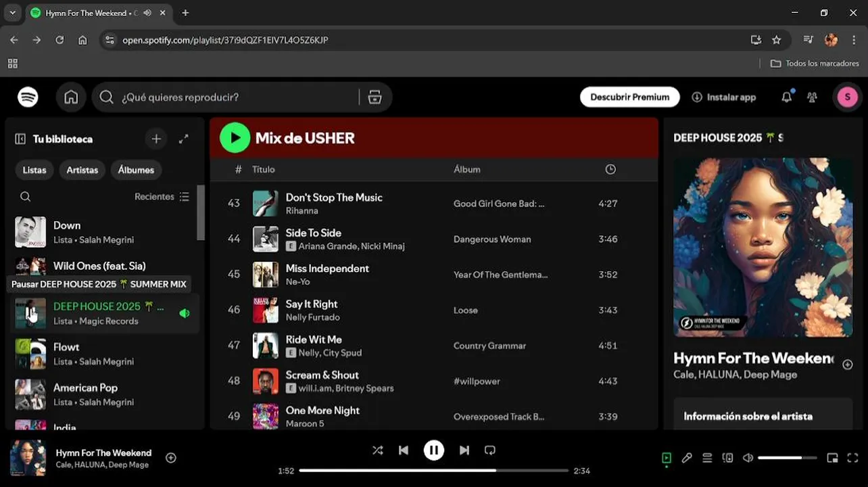
Task: Open the Todos los marcadores folder
Action: pos(815,64)
